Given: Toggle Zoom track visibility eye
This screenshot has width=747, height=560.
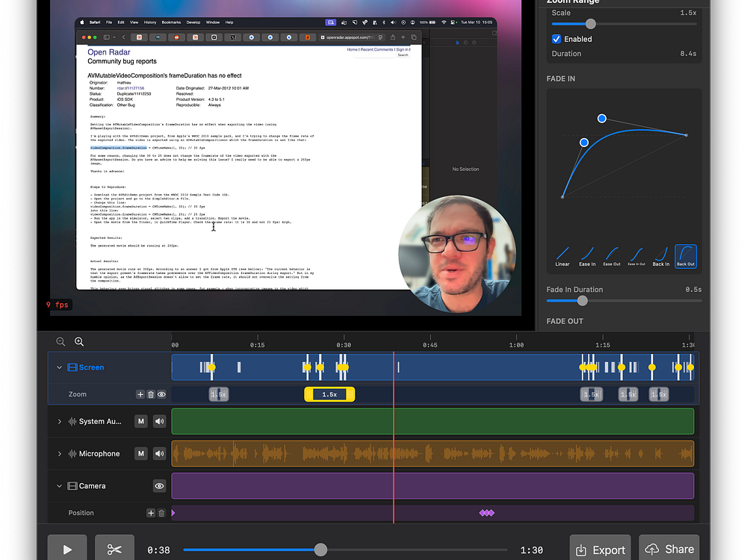Looking at the screenshot, I should tap(161, 394).
